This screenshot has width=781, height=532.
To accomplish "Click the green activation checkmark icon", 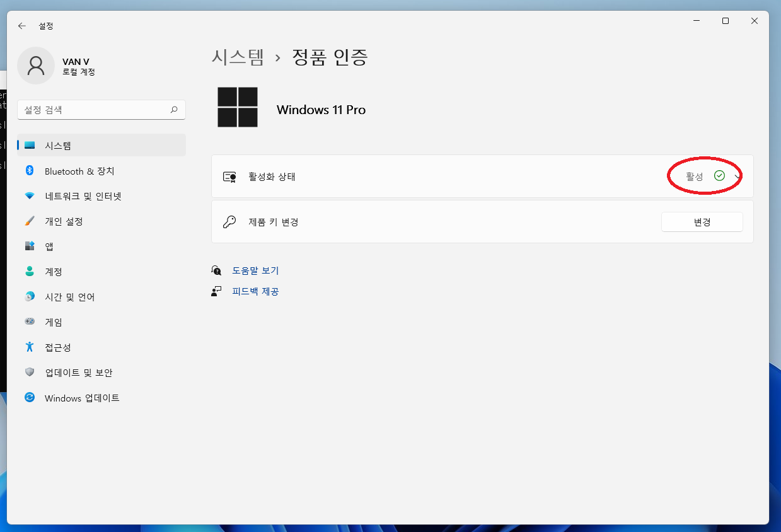I will [719, 176].
